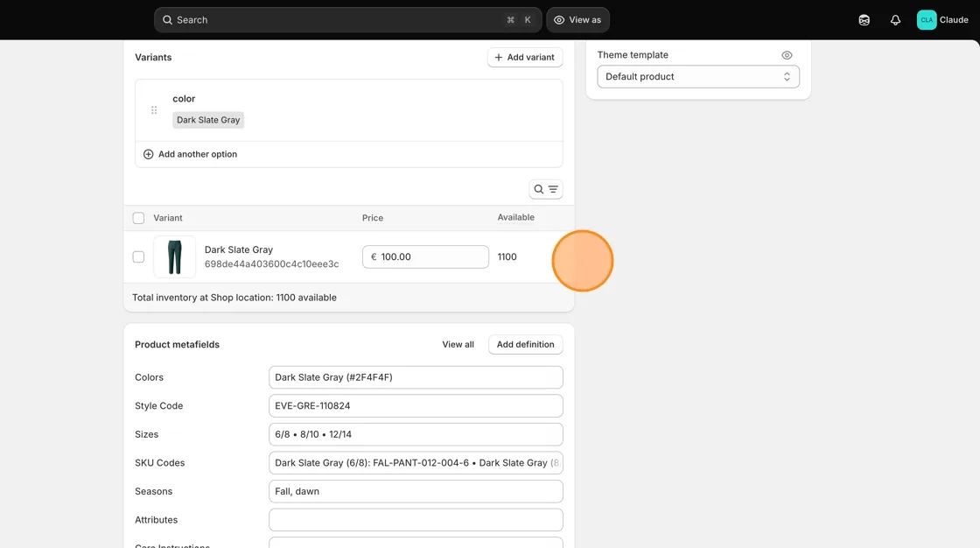The width and height of the screenshot is (980, 548).
Task: Open the Sidekick assistant icon in top bar
Action: [x=864, y=20]
